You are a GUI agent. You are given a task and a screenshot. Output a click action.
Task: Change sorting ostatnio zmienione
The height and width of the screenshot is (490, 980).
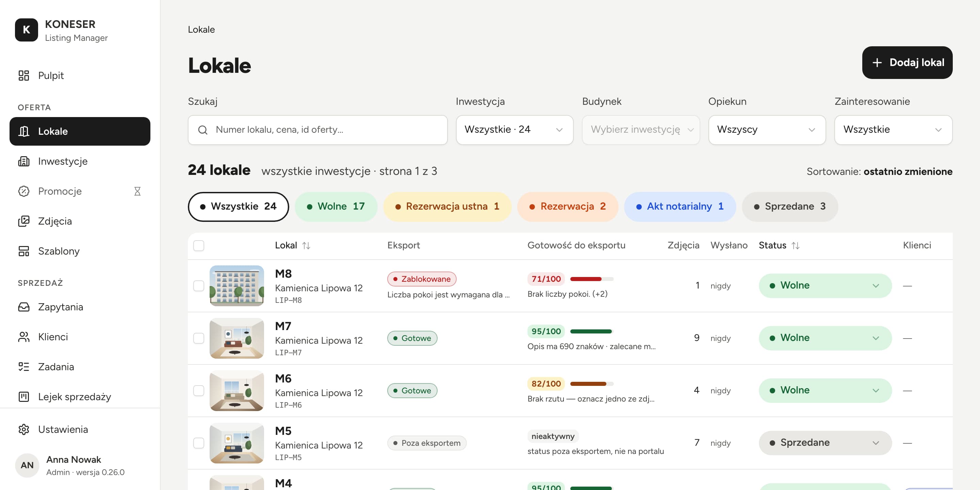point(908,171)
